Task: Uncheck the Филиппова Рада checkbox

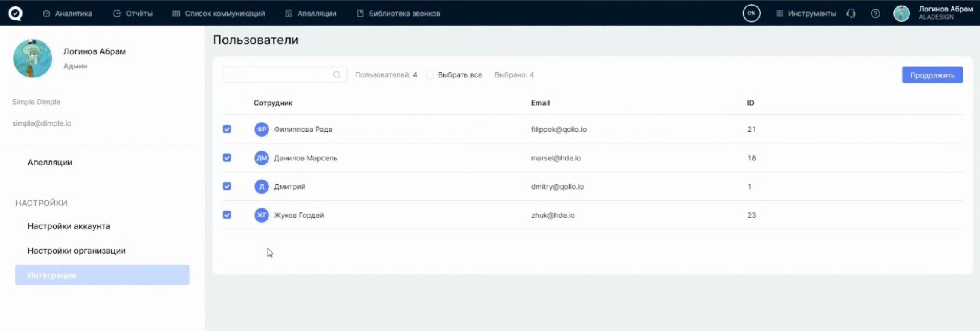Action: pos(227,129)
